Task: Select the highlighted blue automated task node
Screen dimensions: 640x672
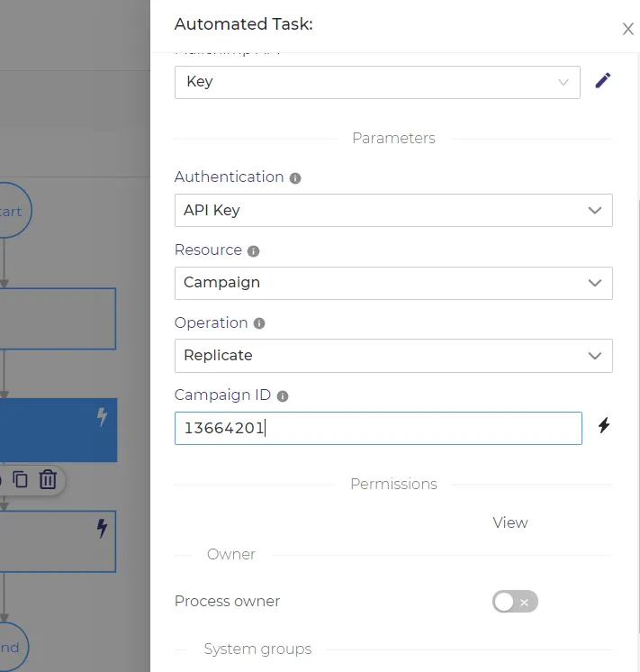Action: [59, 431]
